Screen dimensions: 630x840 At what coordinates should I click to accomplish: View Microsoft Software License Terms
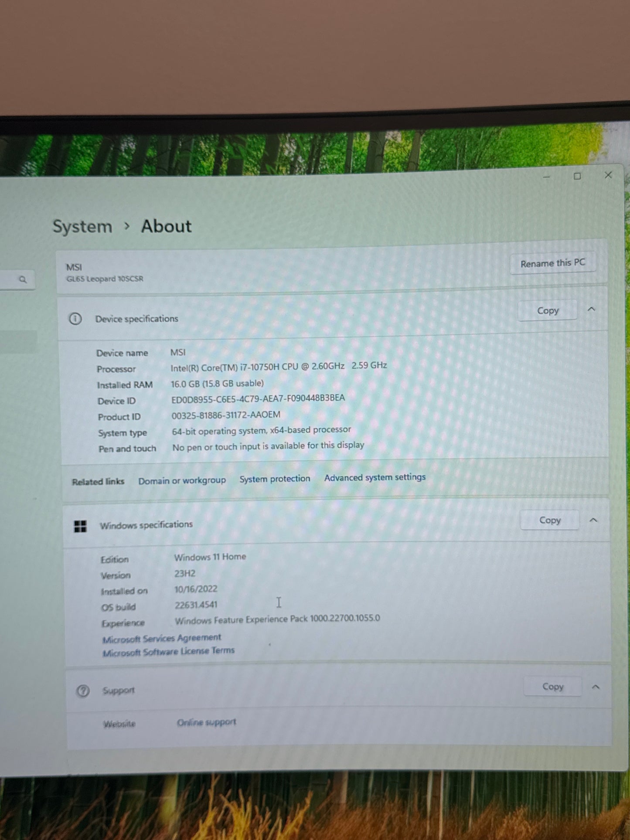pyautogui.click(x=168, y=652)
